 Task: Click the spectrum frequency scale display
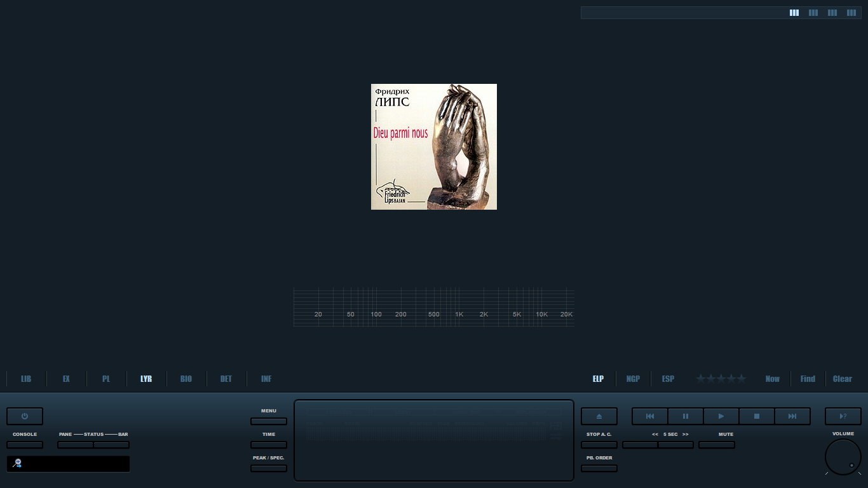click(x=434, y=308)
